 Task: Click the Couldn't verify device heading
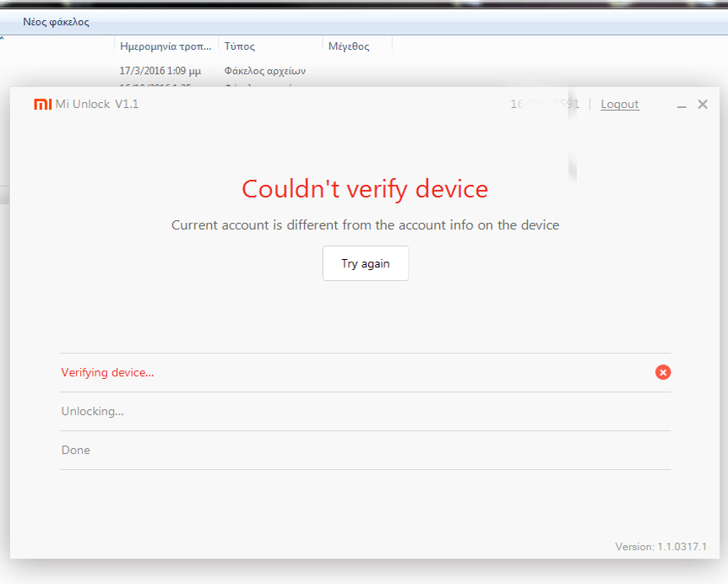coord(365,188)
